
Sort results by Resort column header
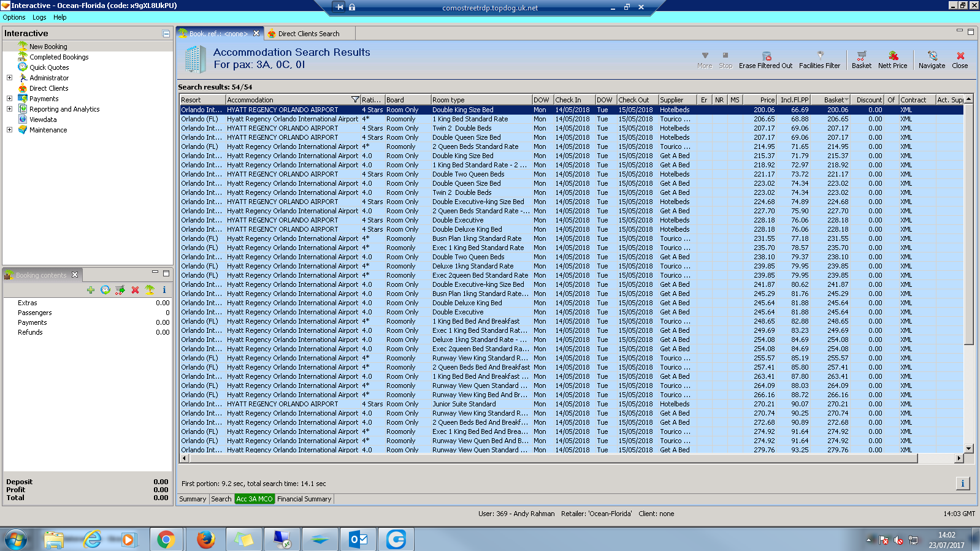[x=202, y=99]
